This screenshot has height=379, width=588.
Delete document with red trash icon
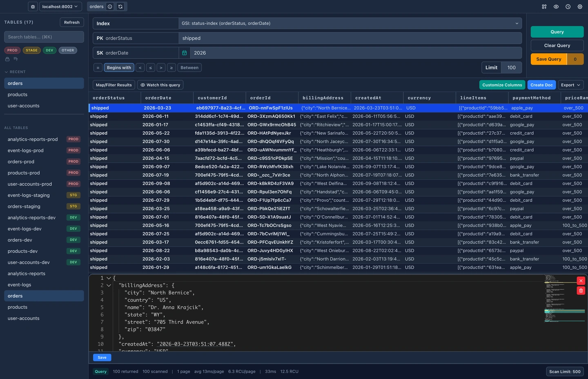point(581,290)
